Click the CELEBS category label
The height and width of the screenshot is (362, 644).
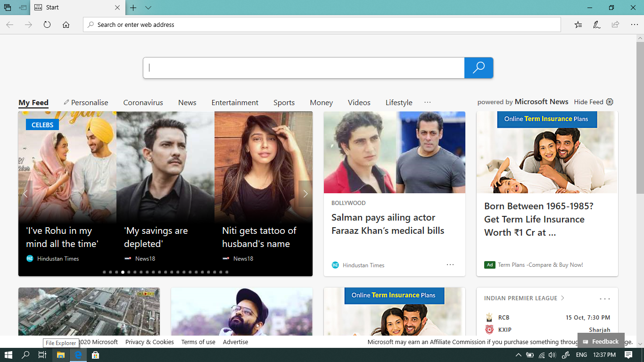point(42,124)
